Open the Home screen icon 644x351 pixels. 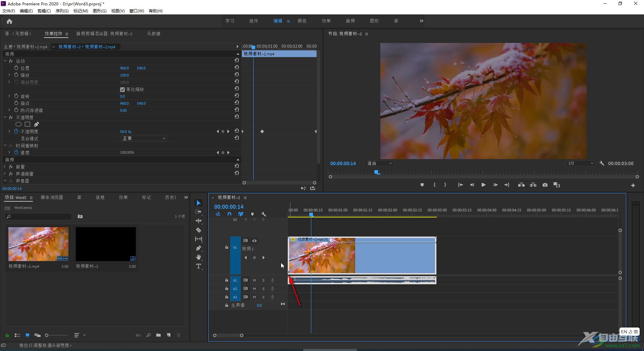pos(9,21)
